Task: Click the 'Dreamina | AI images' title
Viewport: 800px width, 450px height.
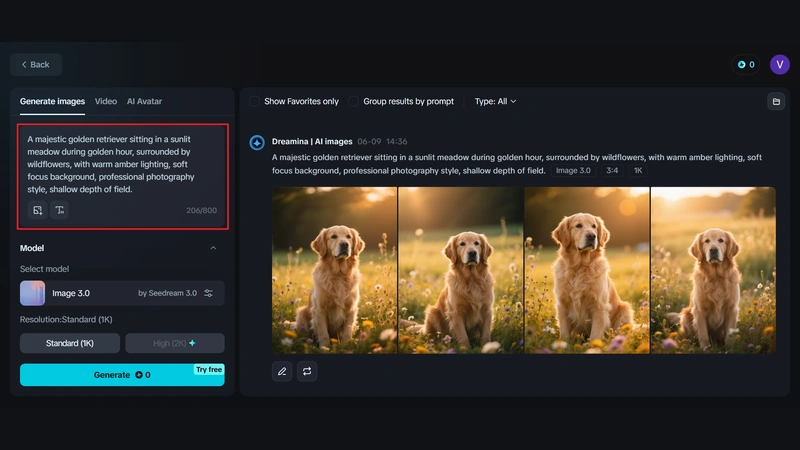Action: click(x=312, y=141)
